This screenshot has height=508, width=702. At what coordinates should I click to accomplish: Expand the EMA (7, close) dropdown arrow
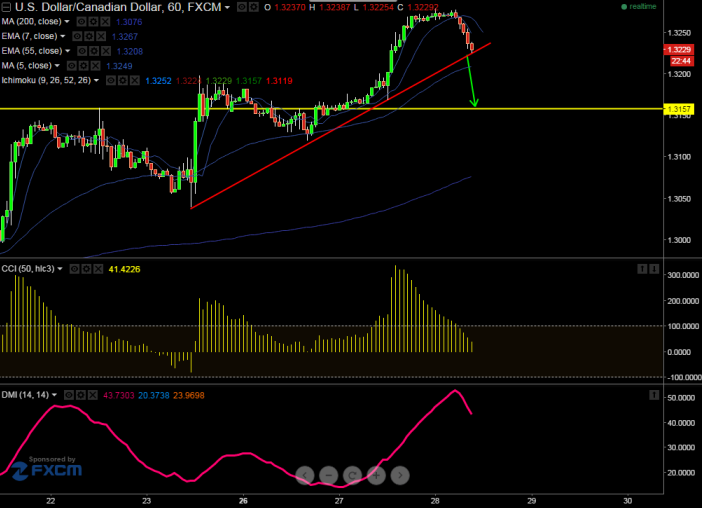tap(63, 36)
